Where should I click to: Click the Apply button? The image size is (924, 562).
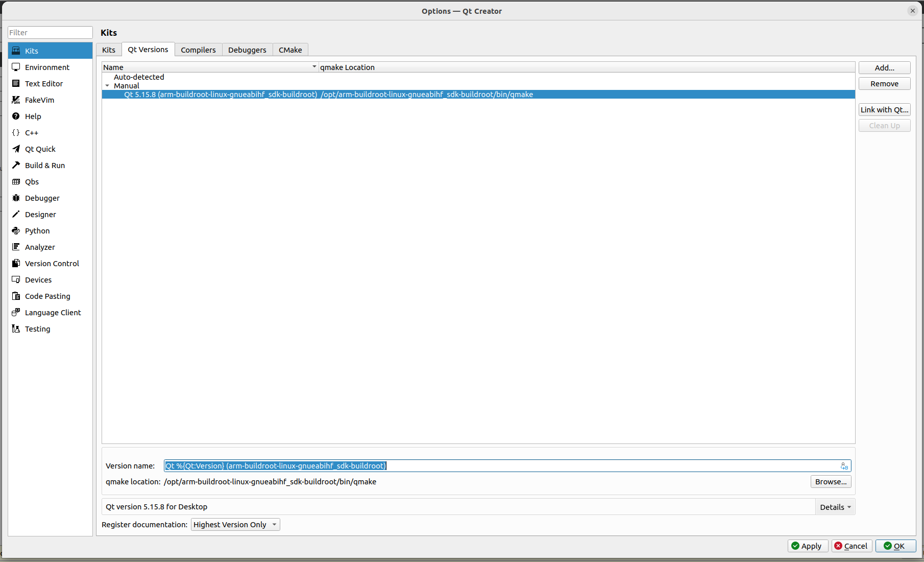click(x=808, y=546)
